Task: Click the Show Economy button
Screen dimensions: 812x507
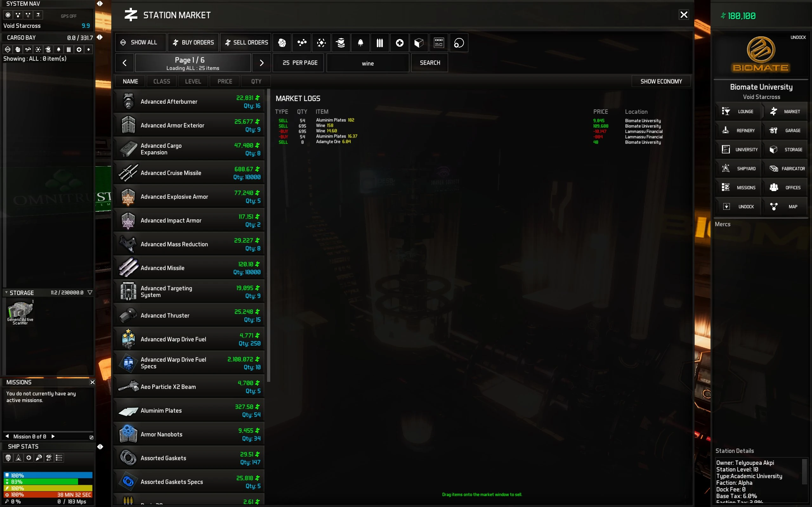Action: [x=661, y=81]
